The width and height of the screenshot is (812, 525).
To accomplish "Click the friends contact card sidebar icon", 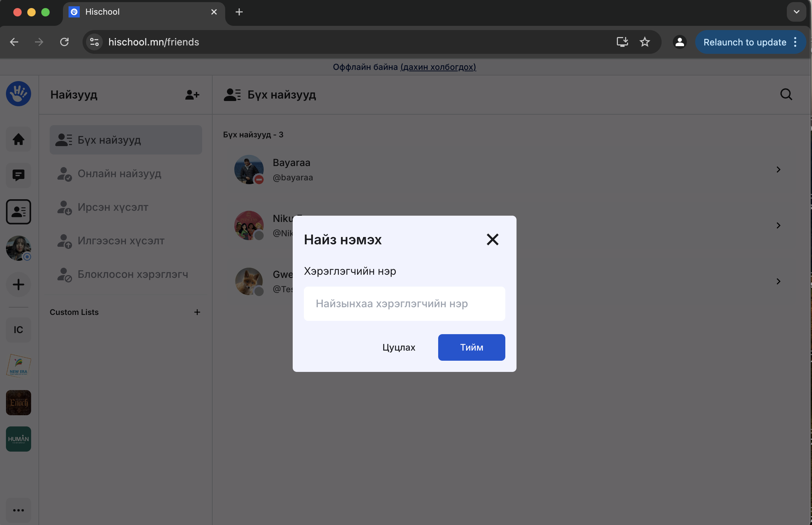I will [19, 212].
